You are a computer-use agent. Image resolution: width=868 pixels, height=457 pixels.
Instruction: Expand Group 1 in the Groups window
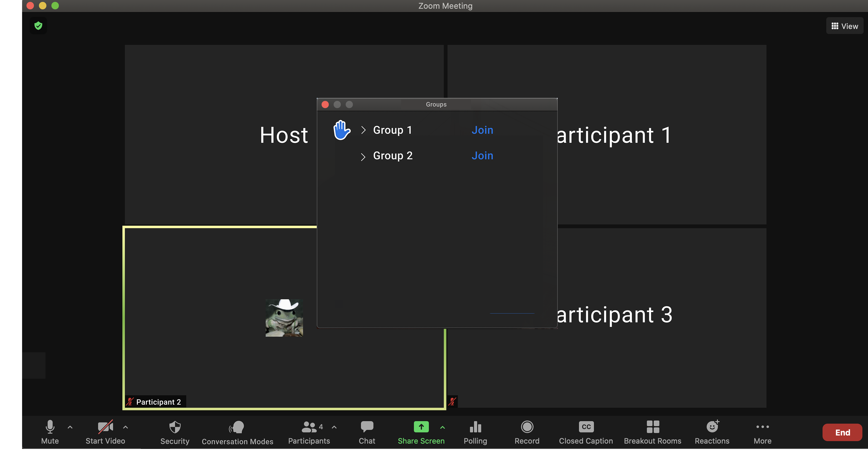point(363,130)
